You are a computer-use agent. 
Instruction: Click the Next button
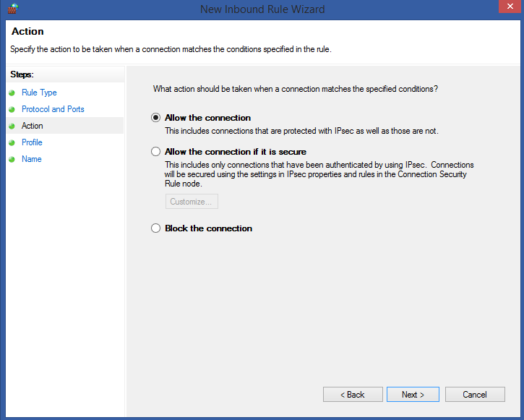(x=413, y=395)
